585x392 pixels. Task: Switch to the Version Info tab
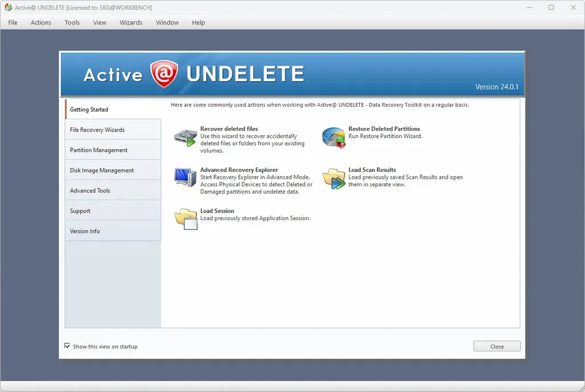click(113, 231)
